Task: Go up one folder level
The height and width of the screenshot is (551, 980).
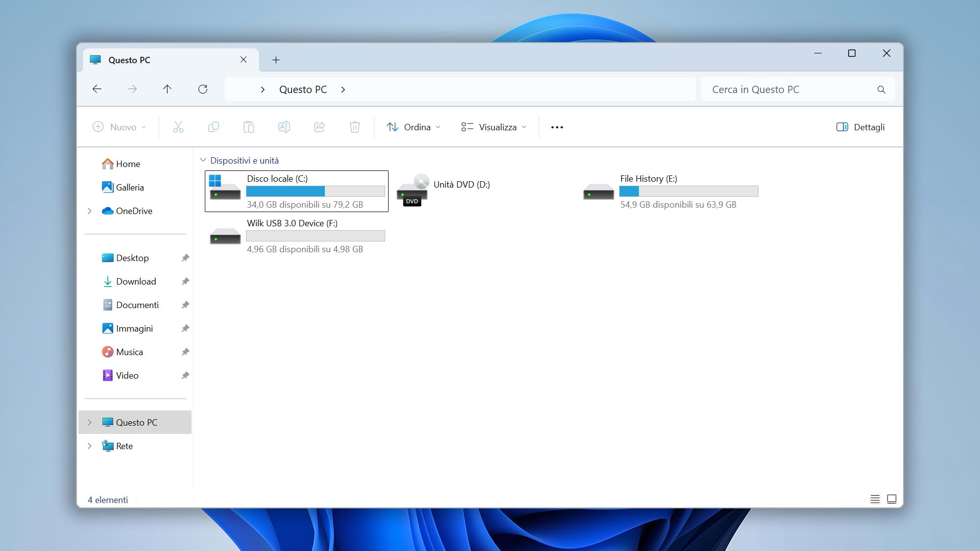Action: coord(167,89)
